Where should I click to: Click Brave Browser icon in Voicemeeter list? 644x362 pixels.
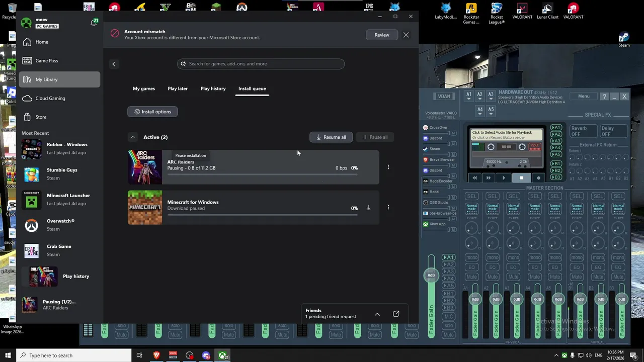click(426, 159)
